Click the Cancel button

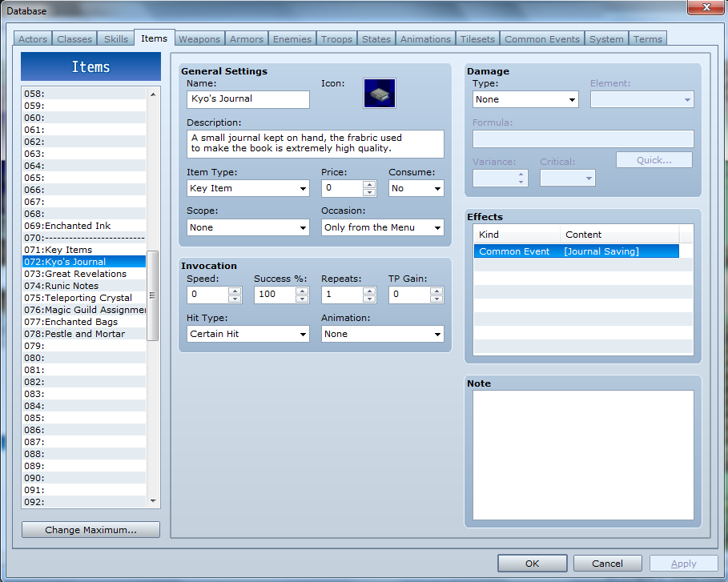(x=607, y=564)
